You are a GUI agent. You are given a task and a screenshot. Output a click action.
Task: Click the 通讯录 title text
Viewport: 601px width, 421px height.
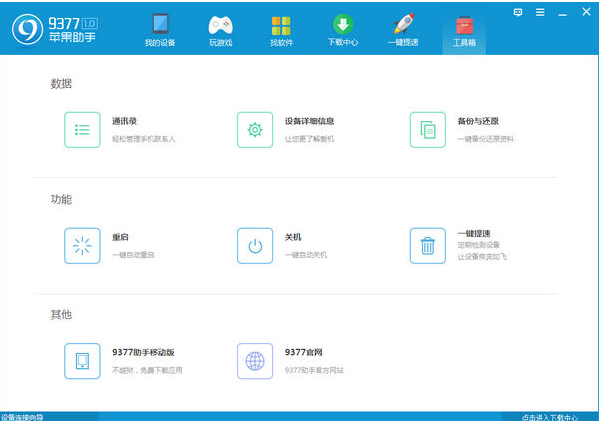(x=124, y=121)
